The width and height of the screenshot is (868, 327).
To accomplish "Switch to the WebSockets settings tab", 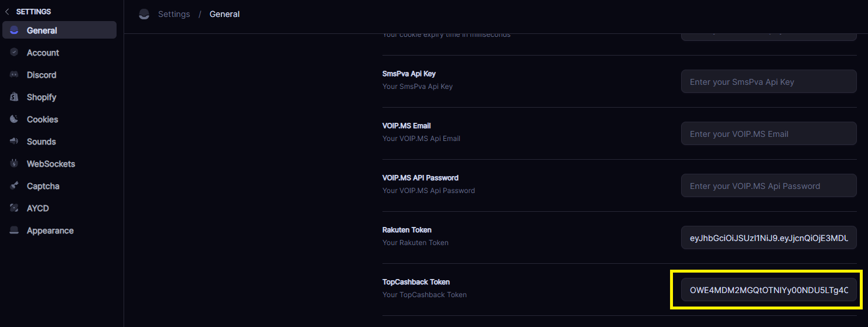I will pyautogui.click(x=50, y=164).
